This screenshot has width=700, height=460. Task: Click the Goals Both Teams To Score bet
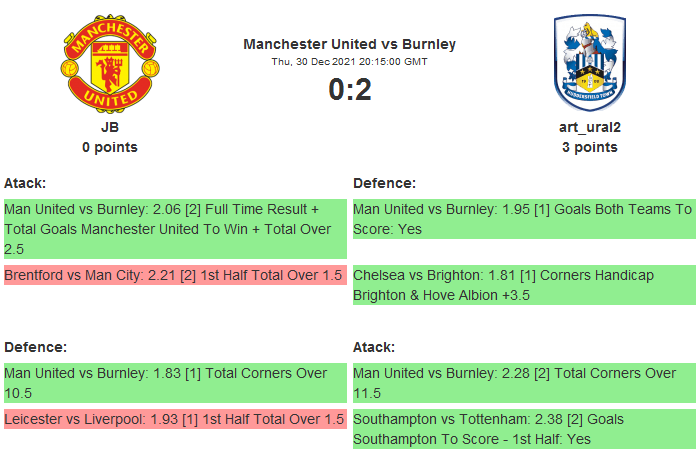coord(523,219)
